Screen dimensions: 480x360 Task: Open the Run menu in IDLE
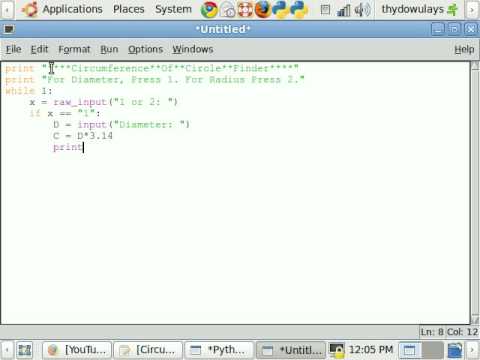point(109,49)
